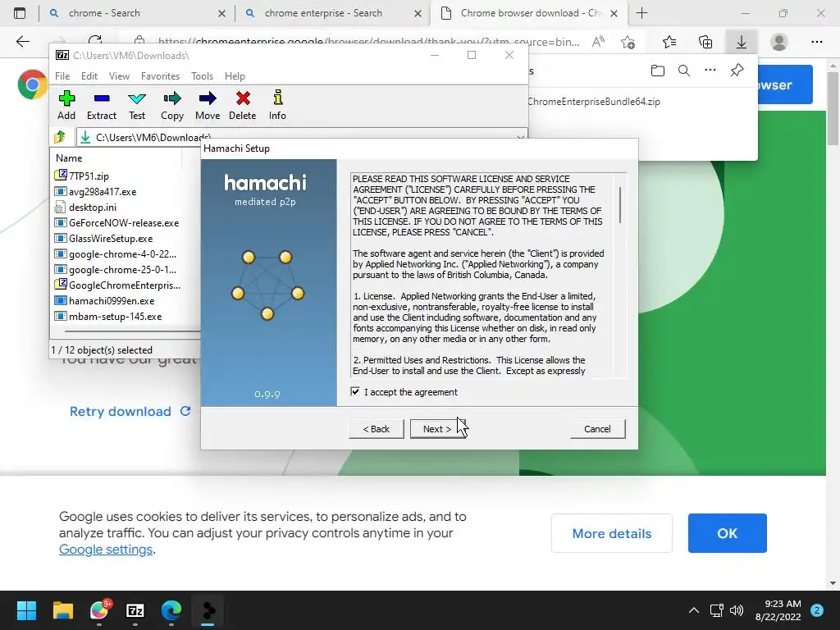
Task: Toggle Read aloud in address bar
Action: pyautogui.click(x=598, y=42)
